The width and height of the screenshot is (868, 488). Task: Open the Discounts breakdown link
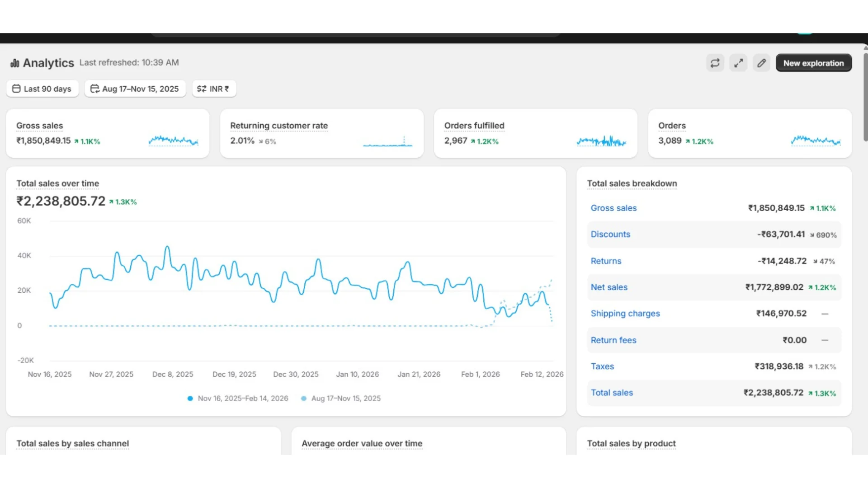(610, 235)
